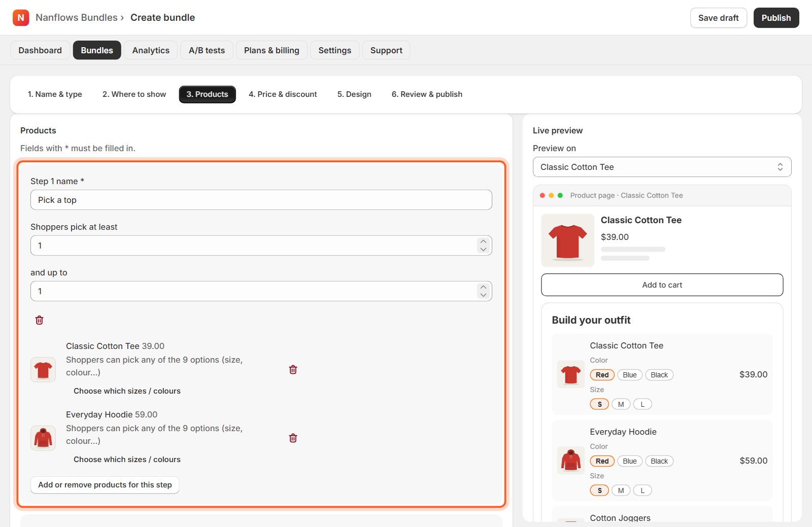Choose size S for Classic Cotton Tee preview
The image size is (812, 527).
coord(599,404)
